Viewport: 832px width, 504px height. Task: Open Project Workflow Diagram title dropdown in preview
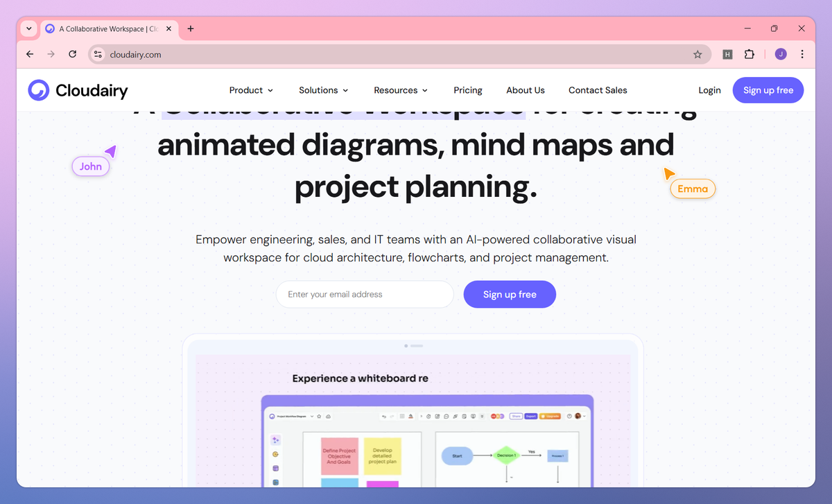coord(312,416)
